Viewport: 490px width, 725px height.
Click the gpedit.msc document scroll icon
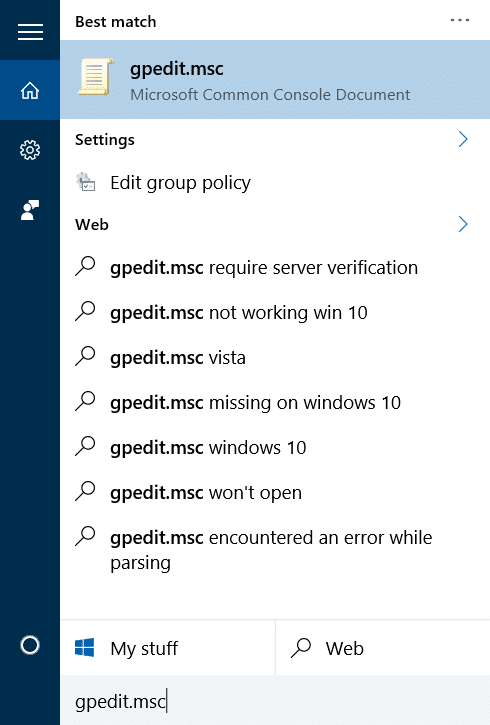[x=96, y=77]
